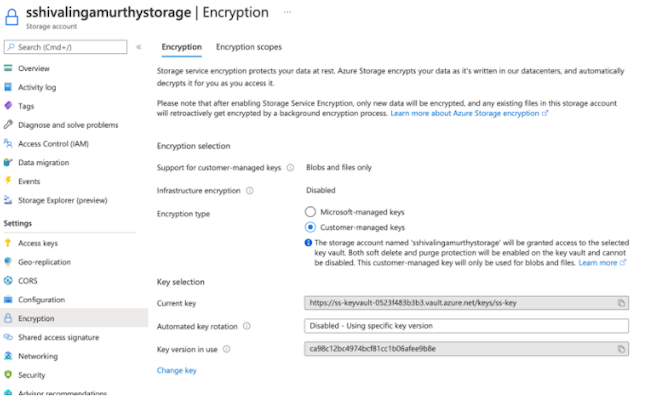Click the Access Control (IAM) icon
Image resolution: width=650 pixels, height=399 pixels.
(8, 143)
